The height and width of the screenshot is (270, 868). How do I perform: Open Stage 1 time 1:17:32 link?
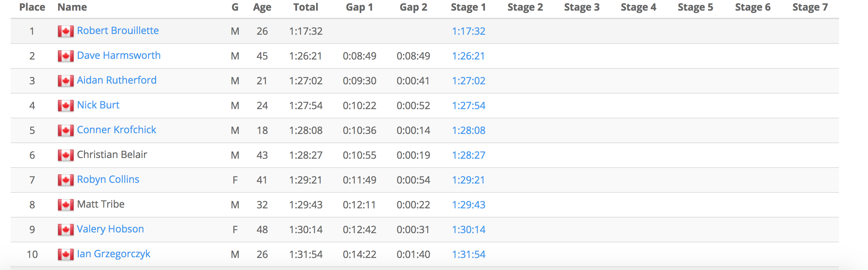pos(469,31)
